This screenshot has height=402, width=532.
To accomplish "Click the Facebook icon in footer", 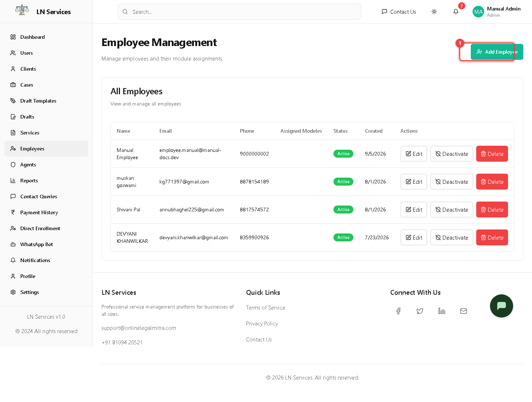I will click(398, 311).
